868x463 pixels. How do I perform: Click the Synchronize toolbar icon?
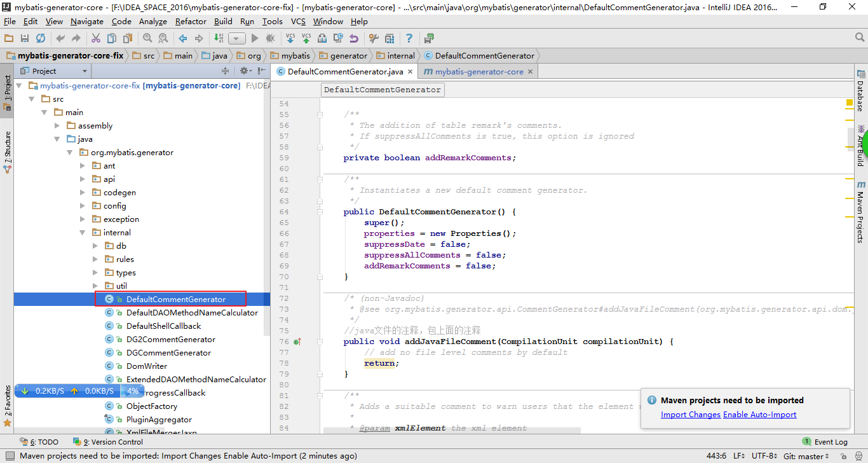coord(40,39)
